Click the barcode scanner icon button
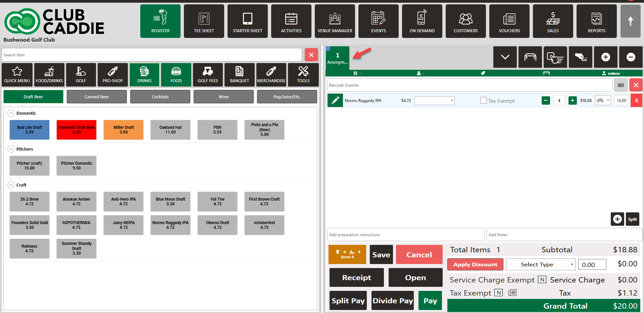The image size is (644, 313). click(621, 85)
